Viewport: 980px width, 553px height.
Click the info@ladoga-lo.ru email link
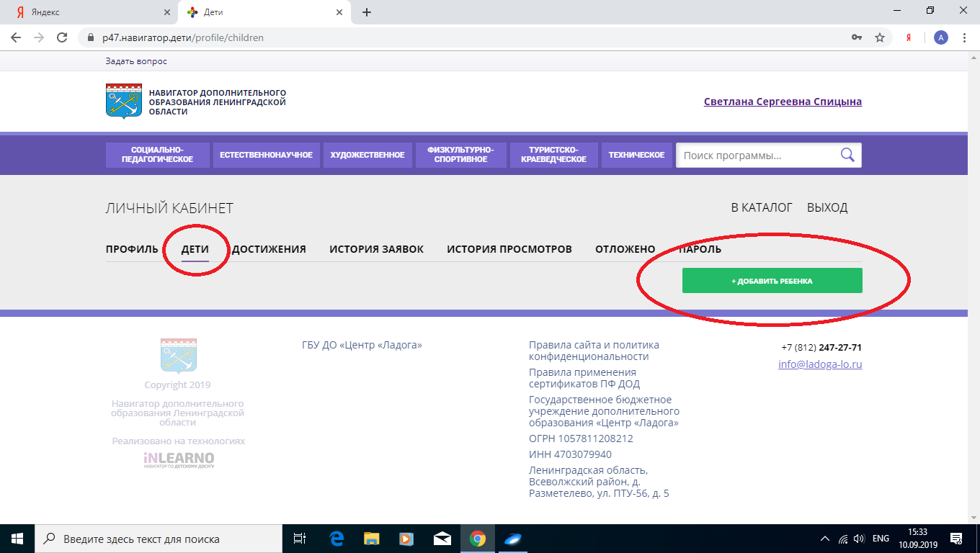(820, 364)
